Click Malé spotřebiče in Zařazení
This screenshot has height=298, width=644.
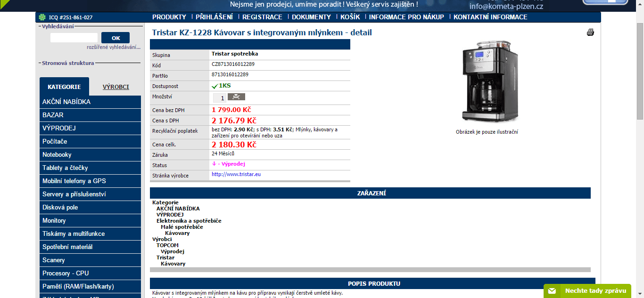(182, 227)
